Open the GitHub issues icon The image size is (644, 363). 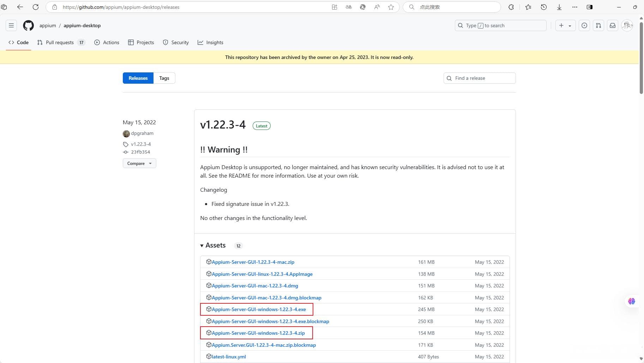click(x=584, y=25)
